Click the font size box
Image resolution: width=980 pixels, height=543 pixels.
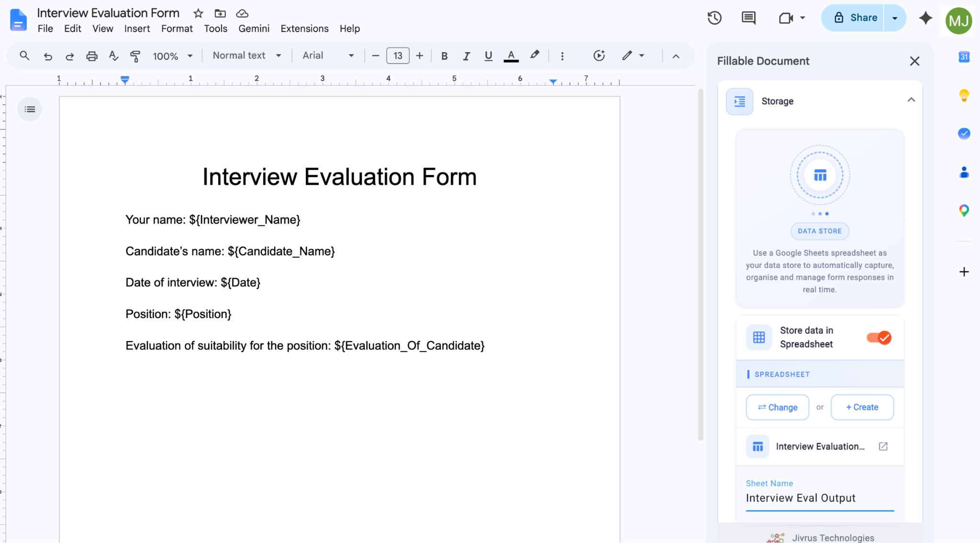(x=398, y=56)
